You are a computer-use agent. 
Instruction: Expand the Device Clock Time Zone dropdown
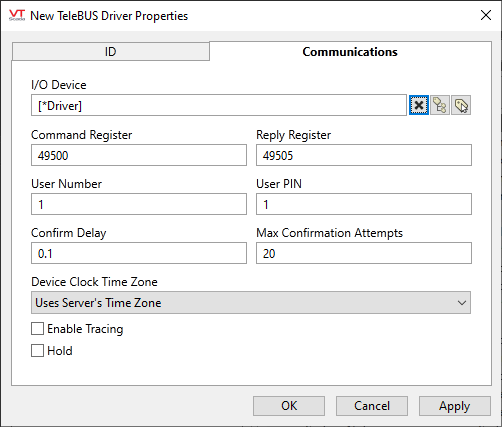tap(251, 303)
